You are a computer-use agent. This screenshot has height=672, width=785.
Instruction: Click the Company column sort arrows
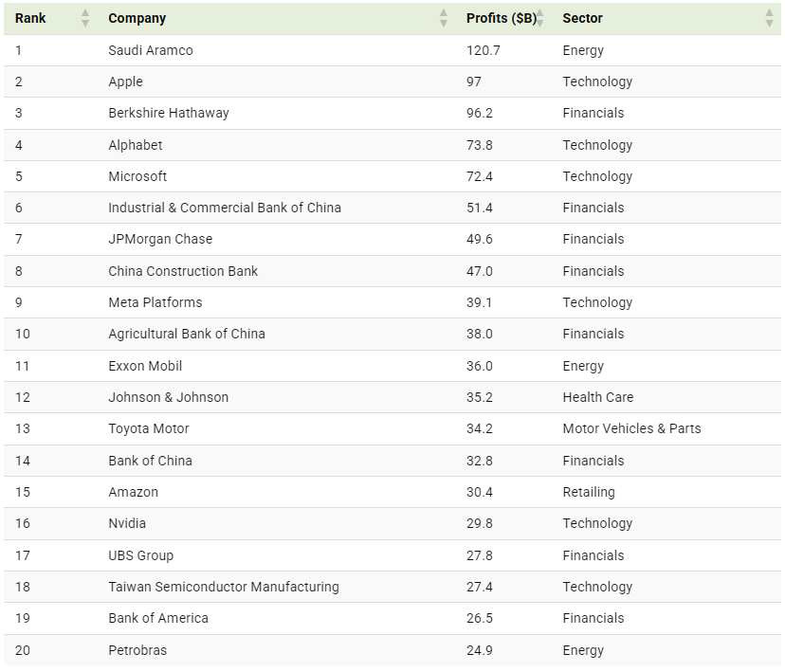pos(443,18)
